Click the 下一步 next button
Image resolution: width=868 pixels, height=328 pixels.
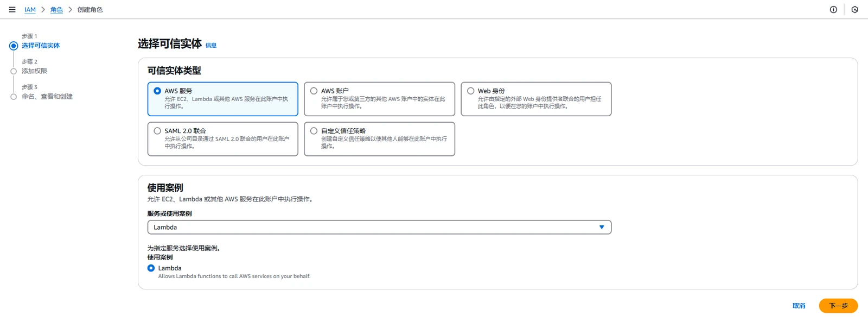pyautogui.click(x=838, y=306)
